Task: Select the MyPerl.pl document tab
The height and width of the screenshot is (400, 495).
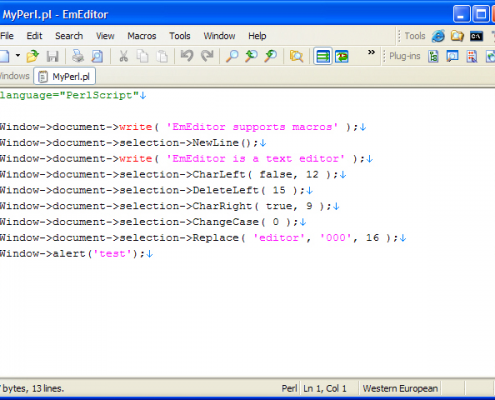Action: 65,76
